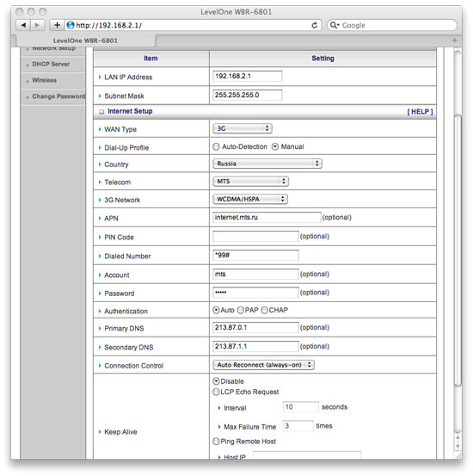The width and height of the screenshot is (473, 476).
Task: Open Wireless in the sidebar
Action: [x=45, y=80]
